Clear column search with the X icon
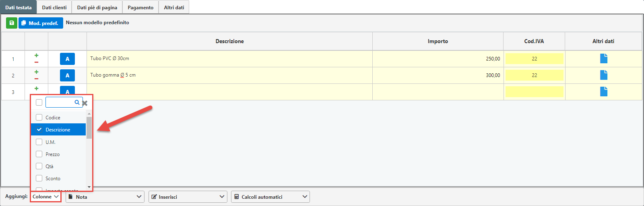This screenshot has width=644, height=206. pos(85,103)
